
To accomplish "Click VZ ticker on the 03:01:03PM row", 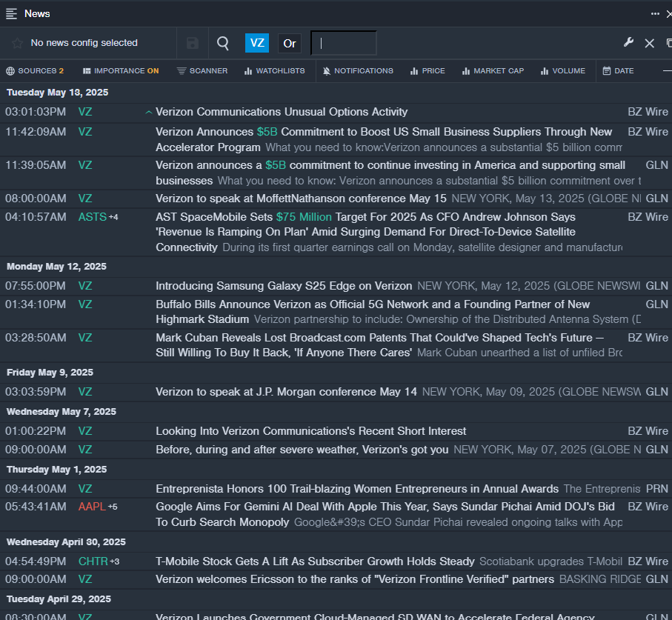I will (x=85, y=112).
